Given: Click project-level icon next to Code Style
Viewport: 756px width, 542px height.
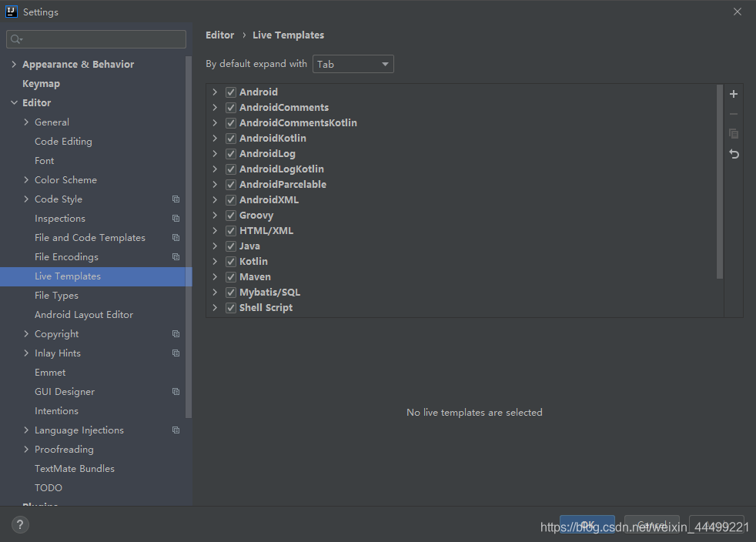Looking at the screenshot, I should (176, 199).
